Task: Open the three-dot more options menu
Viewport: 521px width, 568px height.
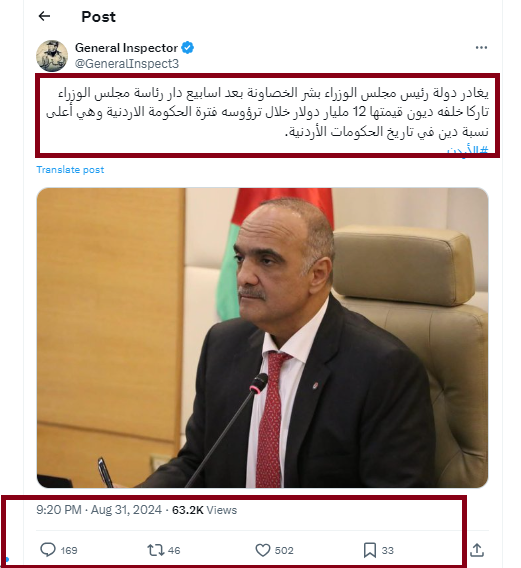Action: (481, 47)
